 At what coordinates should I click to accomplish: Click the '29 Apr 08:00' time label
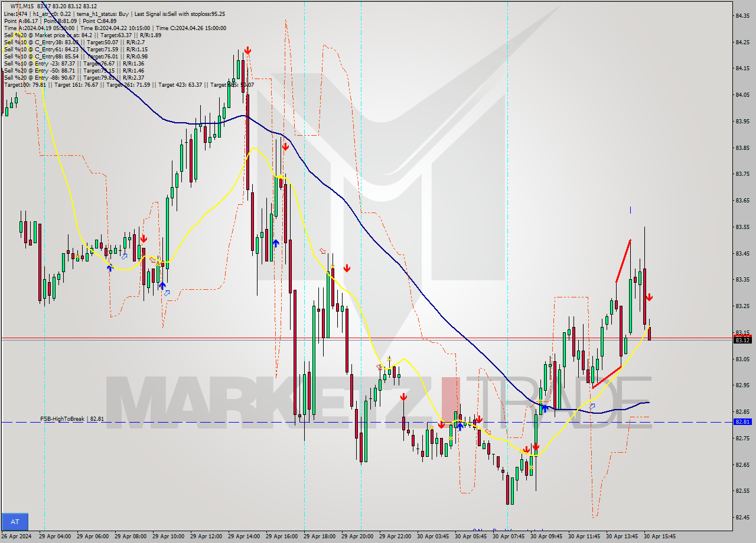130,537
